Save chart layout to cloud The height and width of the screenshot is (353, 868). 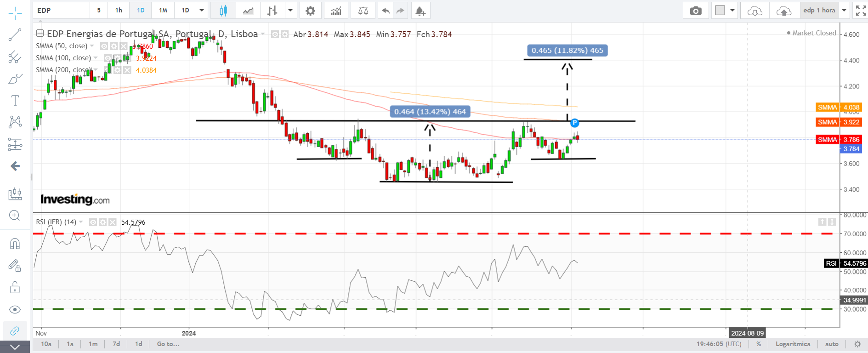[x=784, y=11]
